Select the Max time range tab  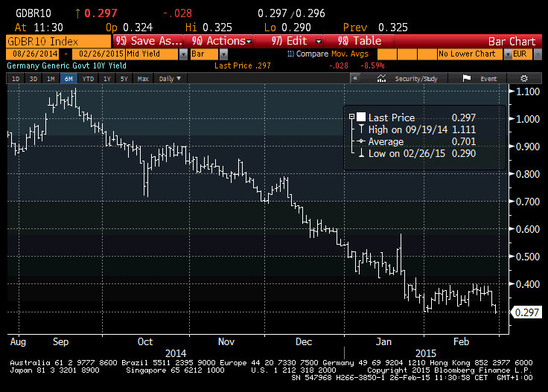(x=143, y=79)
